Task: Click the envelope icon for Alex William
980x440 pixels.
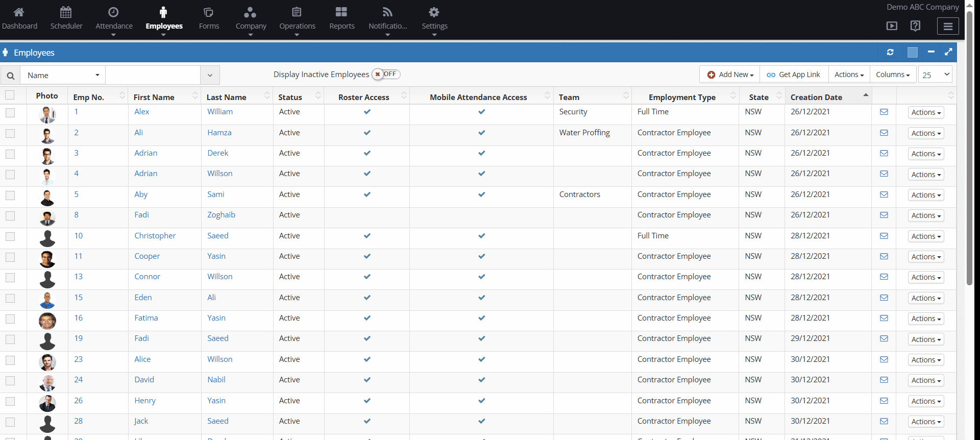Action: click(x=884, y=112)
